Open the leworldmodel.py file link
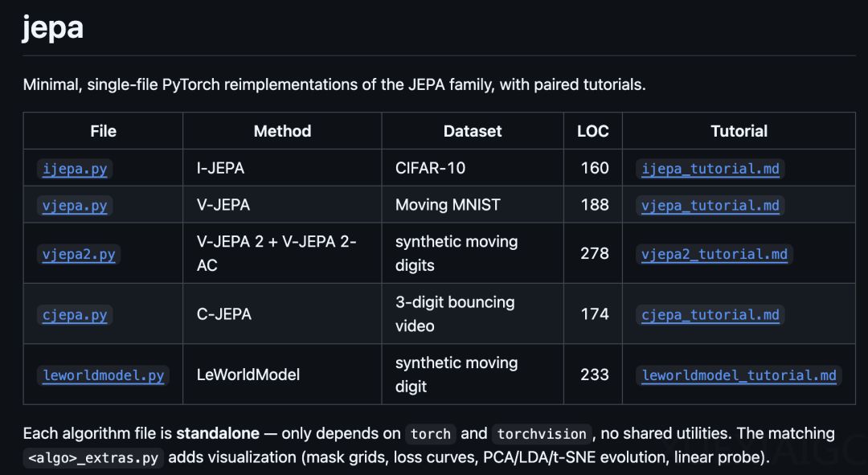Viewport: 868px width, 475px height. 104,375
